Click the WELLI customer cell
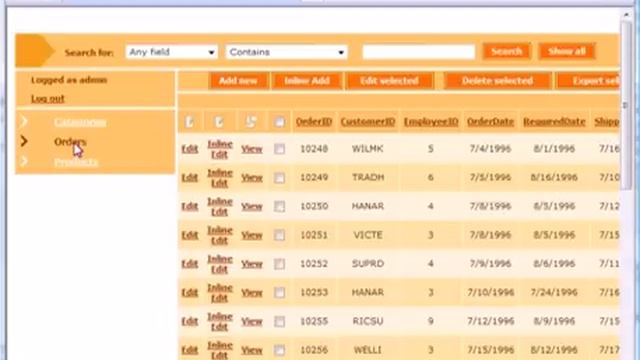 [368, 350]
